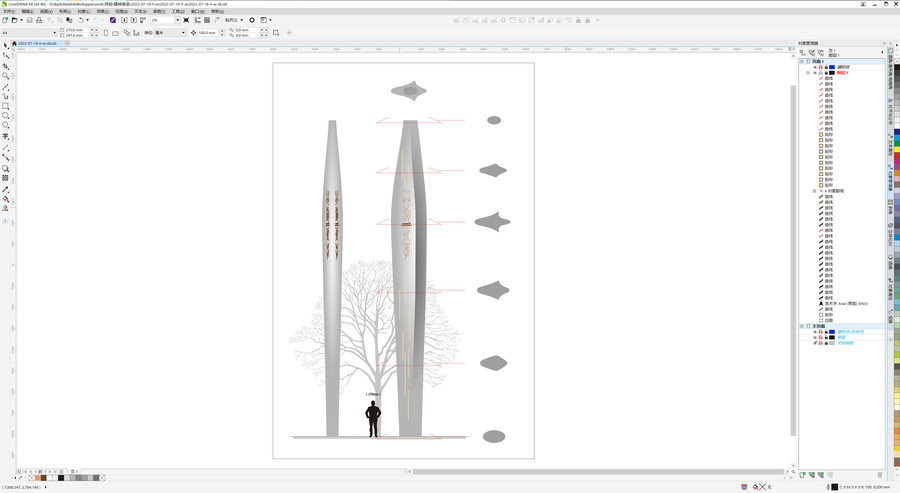Click the full-screen preview icon

[186, 20]
